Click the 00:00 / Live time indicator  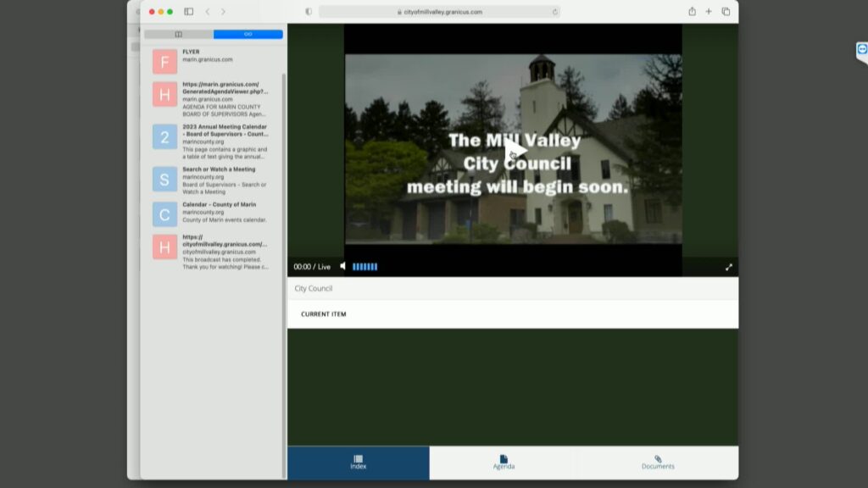click(x=312, y=267)
